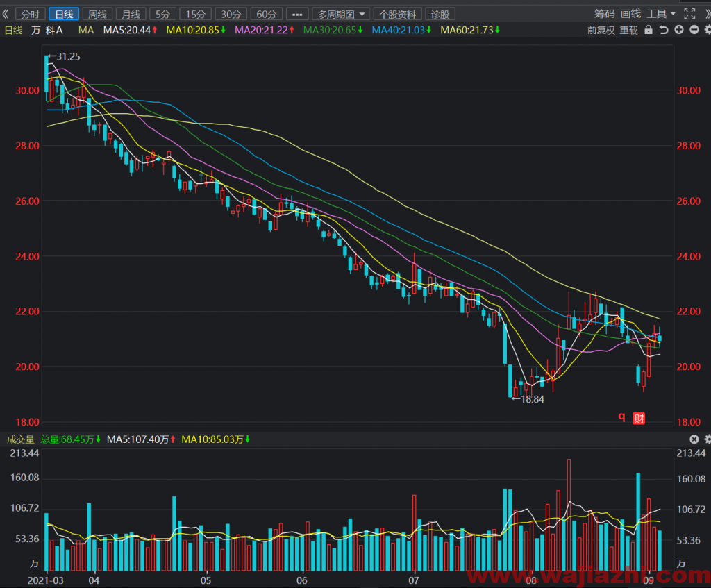Switch to 月线 monthly chart tab
711x588 pixels.
pos(131,14)
